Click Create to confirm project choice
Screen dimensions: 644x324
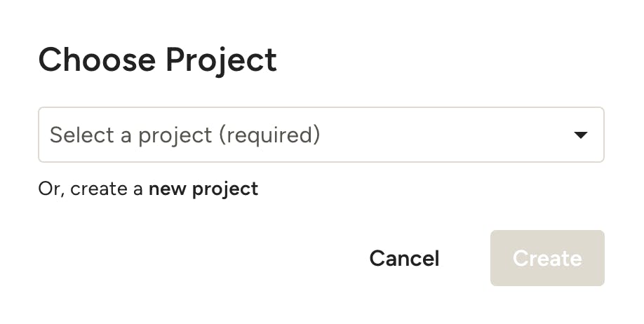tap(547, 258)
